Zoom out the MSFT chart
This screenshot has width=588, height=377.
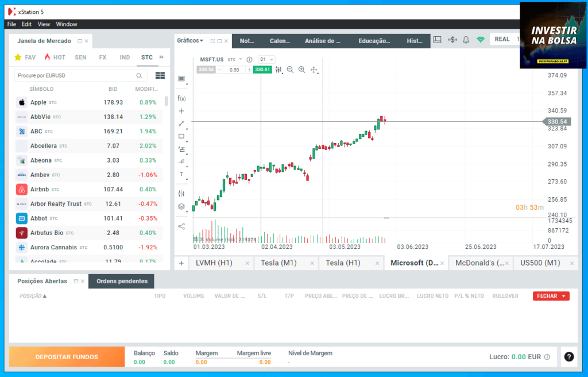point(290,70)
